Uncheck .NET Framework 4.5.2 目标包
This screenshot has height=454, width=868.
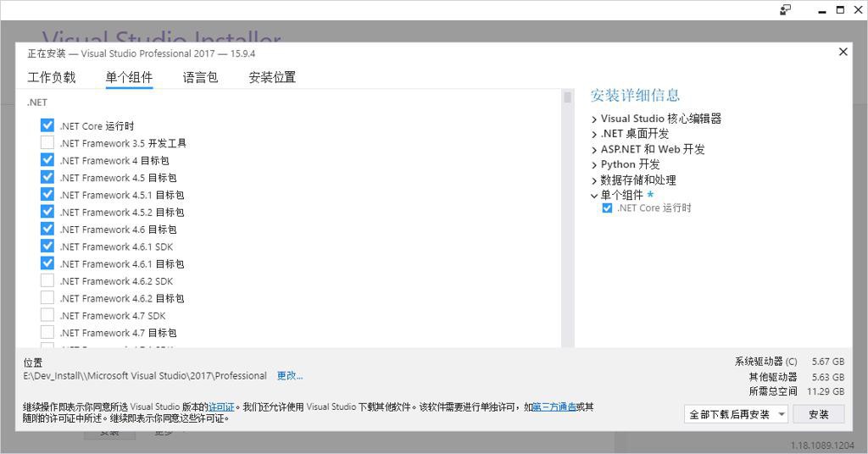pos(47,211)
